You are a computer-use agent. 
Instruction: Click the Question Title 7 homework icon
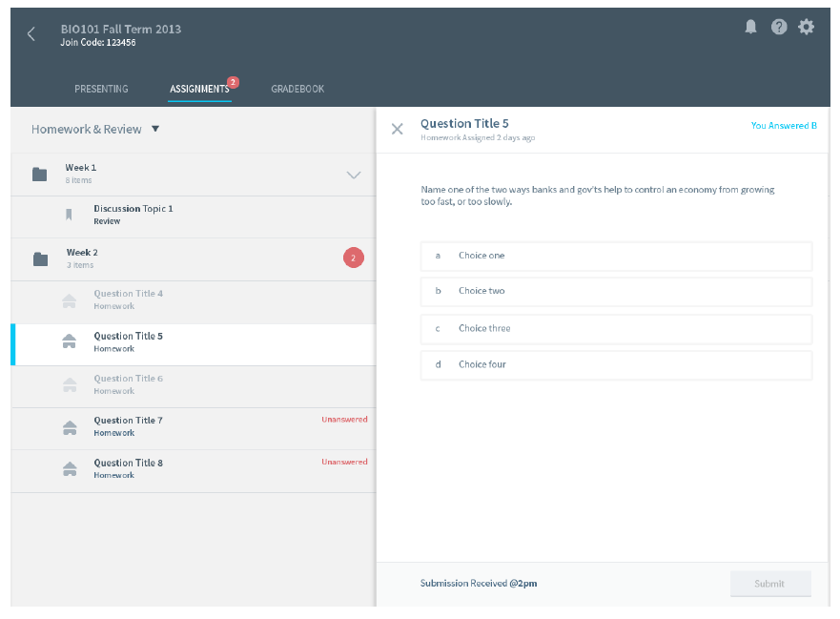pyautogui.click(x=70, y=427)
